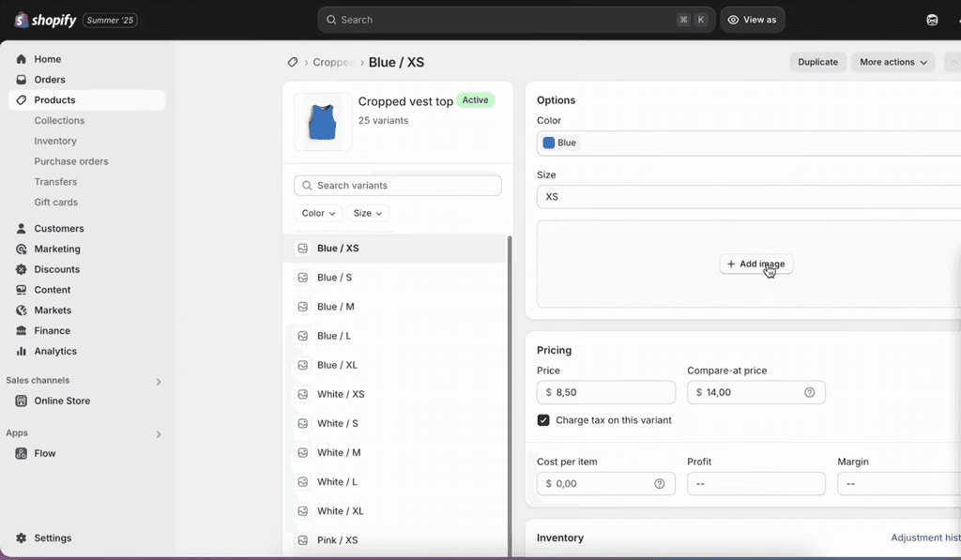Click the Online Store sales channel icon
Viewport: 961px width, 560px height.
coord(21,401)
